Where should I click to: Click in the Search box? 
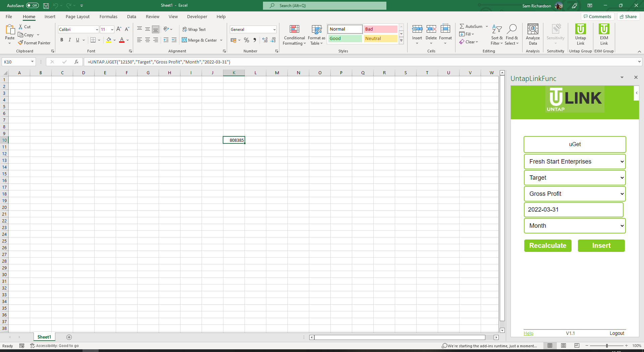click(x=325, y=6)
